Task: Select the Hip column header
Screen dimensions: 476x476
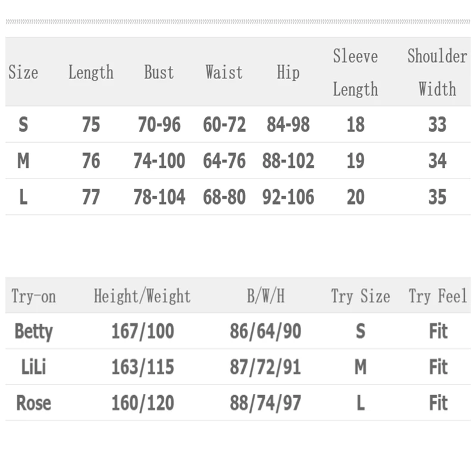Action: 288,73
